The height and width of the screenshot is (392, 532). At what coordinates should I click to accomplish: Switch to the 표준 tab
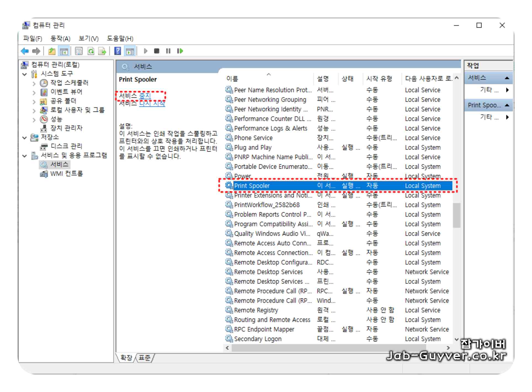point(144,358)
